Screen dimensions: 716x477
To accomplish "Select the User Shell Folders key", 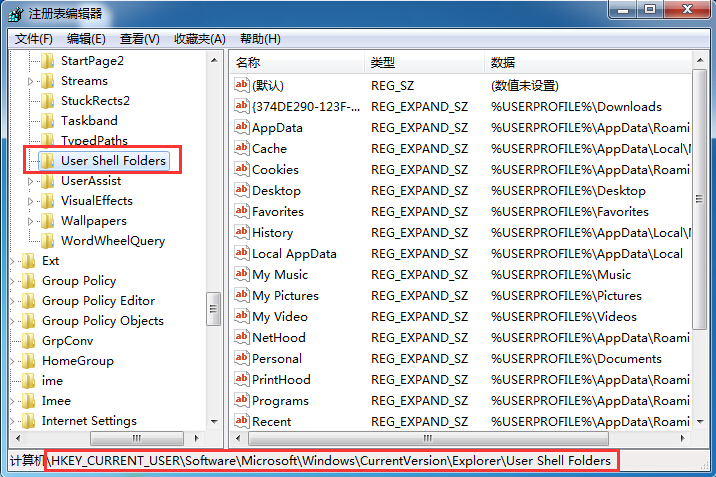I will [x=112, y=161].
